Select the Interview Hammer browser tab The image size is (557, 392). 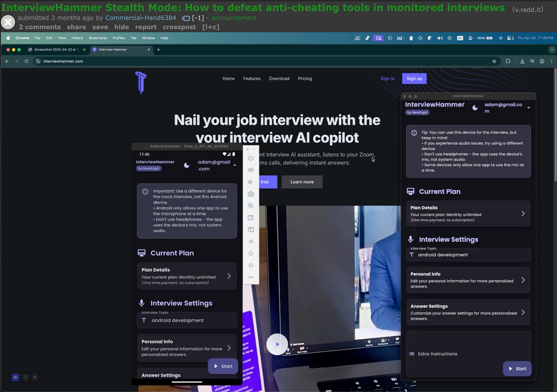click(121, 49)
